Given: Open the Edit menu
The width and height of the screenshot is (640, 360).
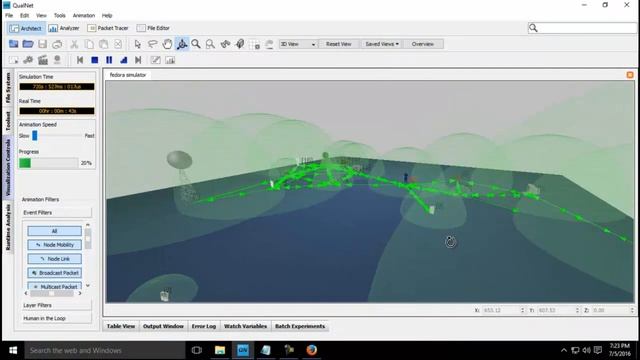Looking at the screenshot, I should pos(24,16).
